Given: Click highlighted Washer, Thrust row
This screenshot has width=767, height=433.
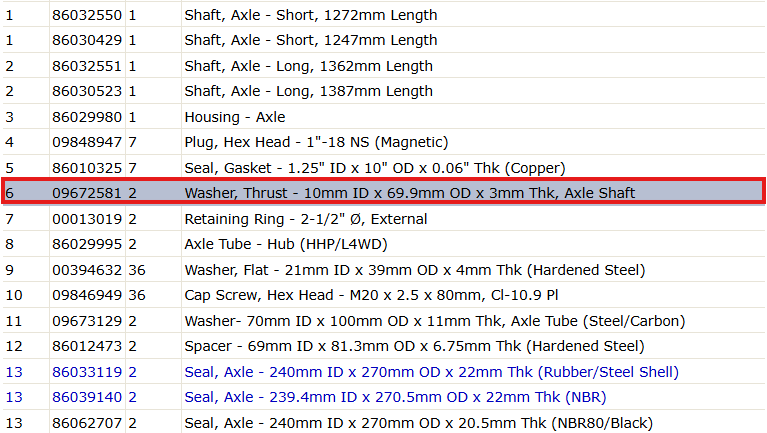Looking at the screenshot, I should click(x=384, y=193).
